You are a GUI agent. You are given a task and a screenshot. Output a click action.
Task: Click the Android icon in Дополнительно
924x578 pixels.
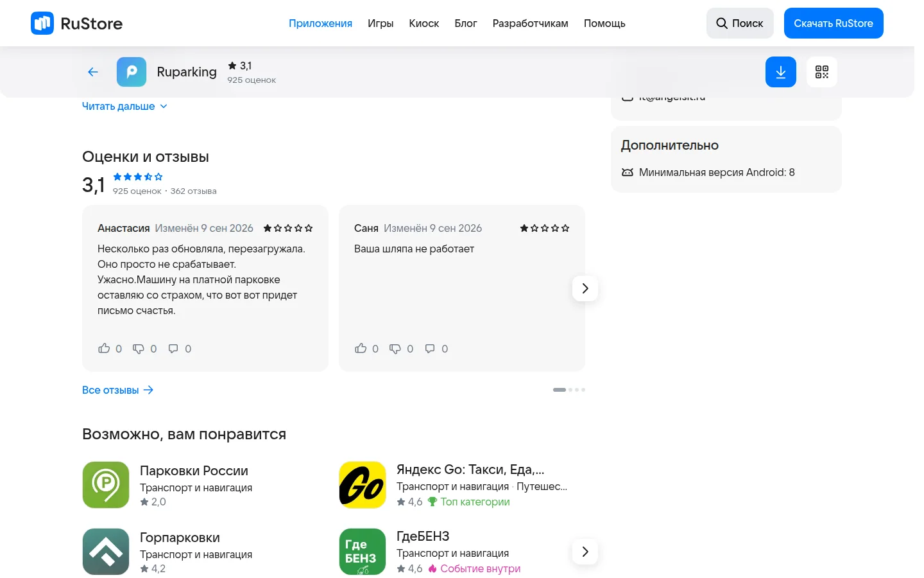click(628, 172)
